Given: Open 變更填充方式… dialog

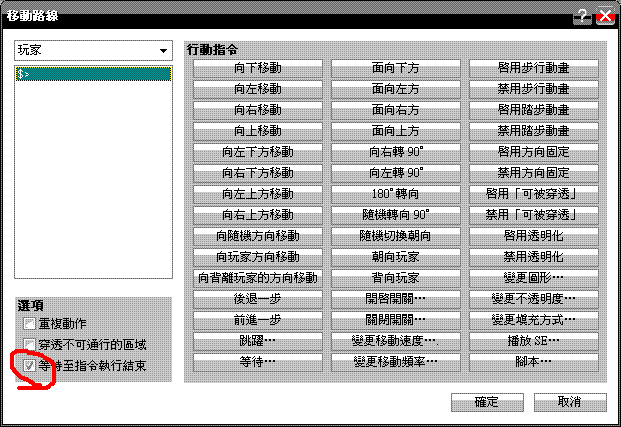Looking at the screenshot, I should [x=533, y=320].
